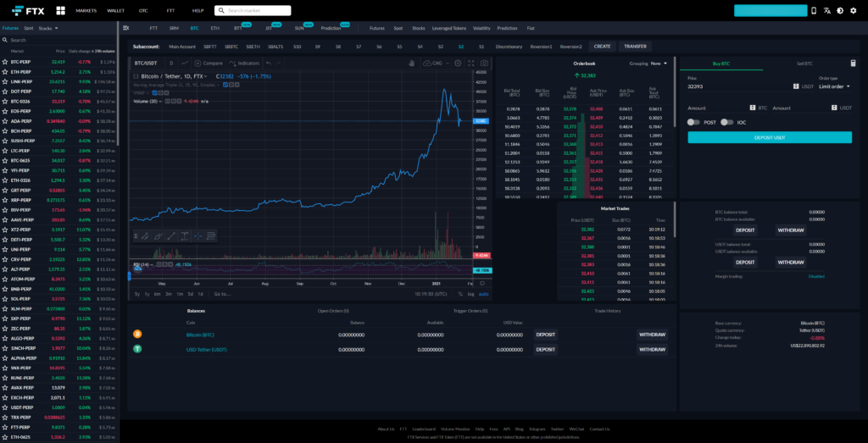Enter chart fullscreen mode
The width and height of the screenshot is (868, 443).
pos(471,63)
